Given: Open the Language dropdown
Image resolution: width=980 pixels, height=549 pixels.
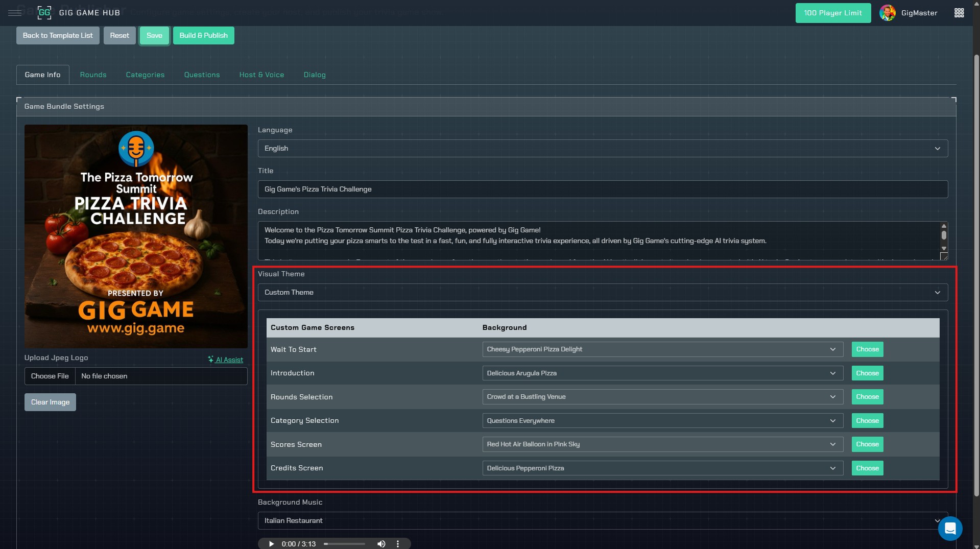Looking at the screenshot, I should (x=602, y=148).
